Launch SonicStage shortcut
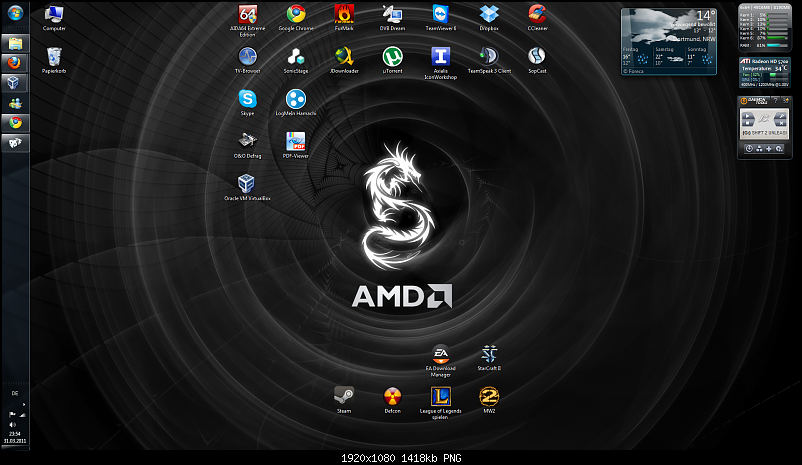The height and width of the screenshot is (465, 802). coord(296,61)
